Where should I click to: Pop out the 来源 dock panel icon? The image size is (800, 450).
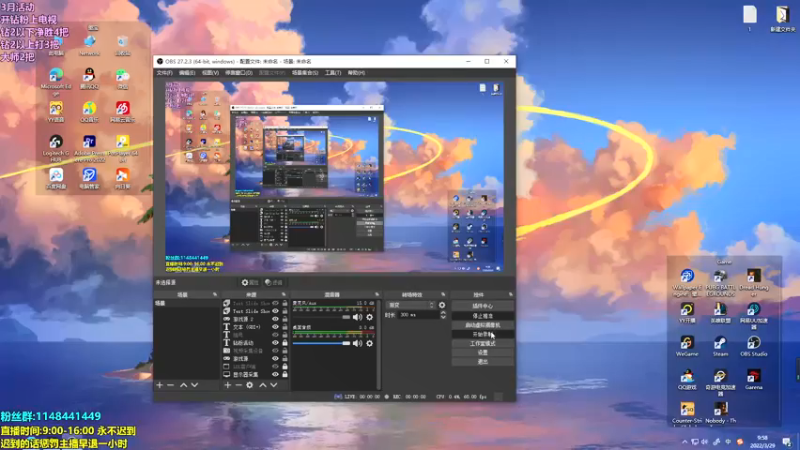(x=284, y=294)
